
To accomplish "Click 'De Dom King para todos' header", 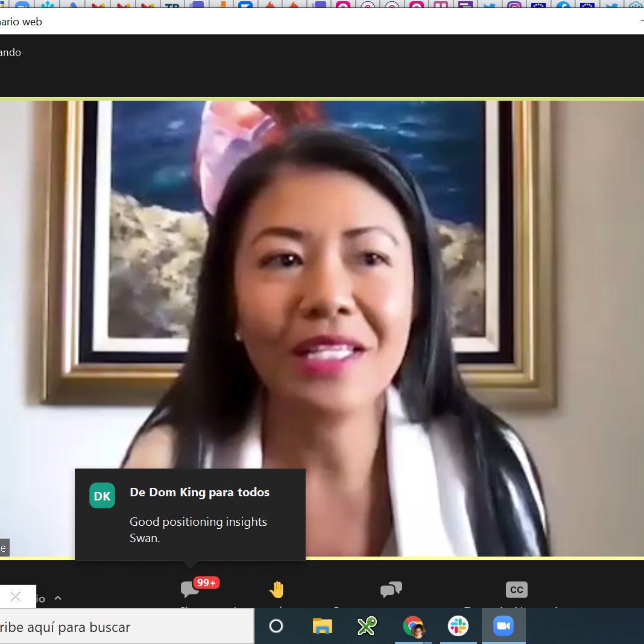I will [x=200, y=492].
